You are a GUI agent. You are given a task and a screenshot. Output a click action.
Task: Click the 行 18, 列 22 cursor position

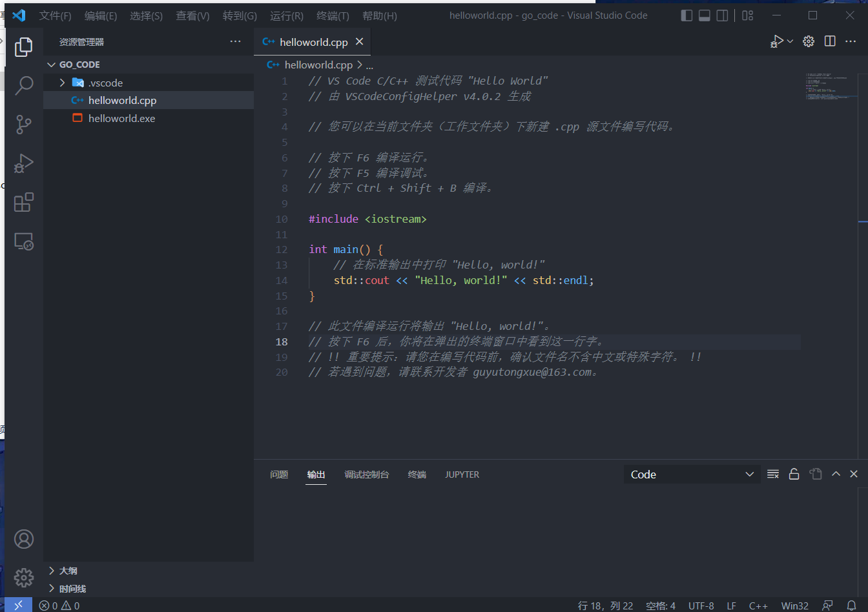tap(605, 606)
